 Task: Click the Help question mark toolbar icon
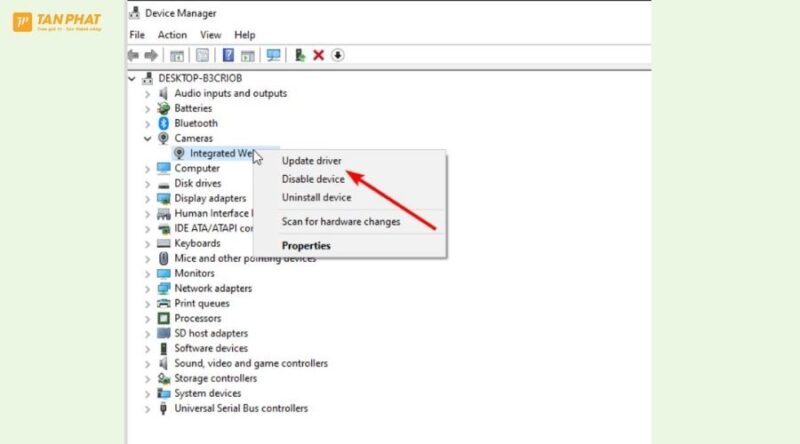(x=228, y=55)
